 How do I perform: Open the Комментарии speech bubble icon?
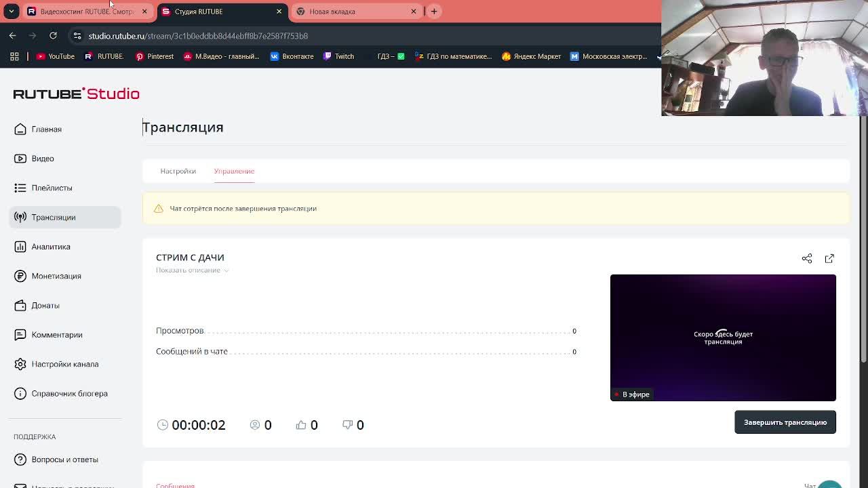pyautogui.click(x=20, y=335)
